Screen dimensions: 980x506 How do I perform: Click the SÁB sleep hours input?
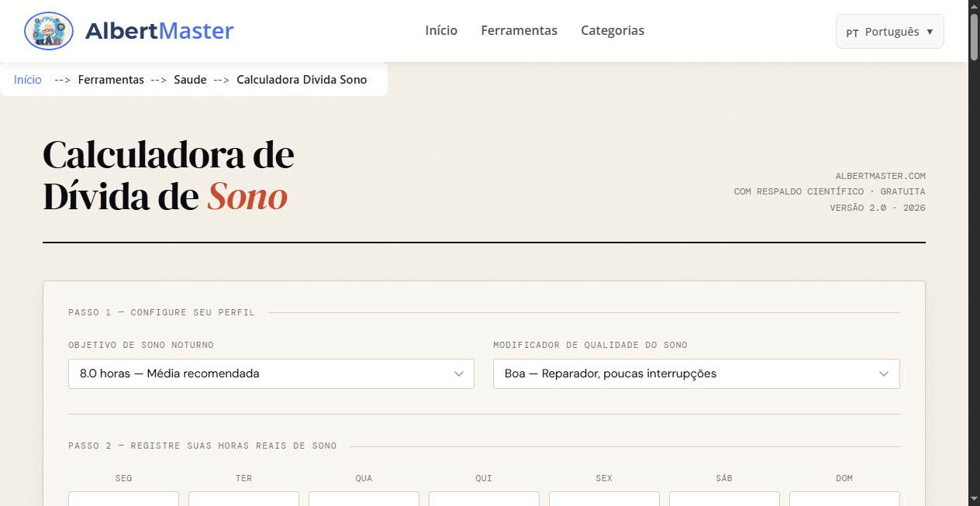(x=723, y=500)
